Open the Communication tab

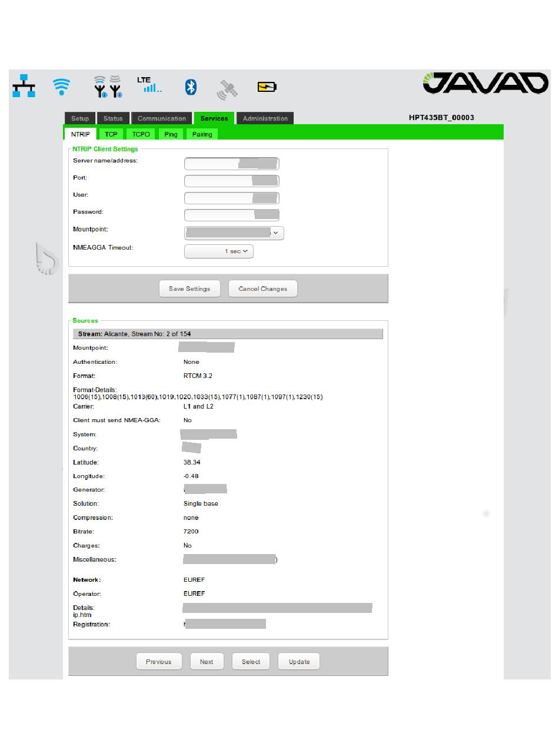click(162, 118)
